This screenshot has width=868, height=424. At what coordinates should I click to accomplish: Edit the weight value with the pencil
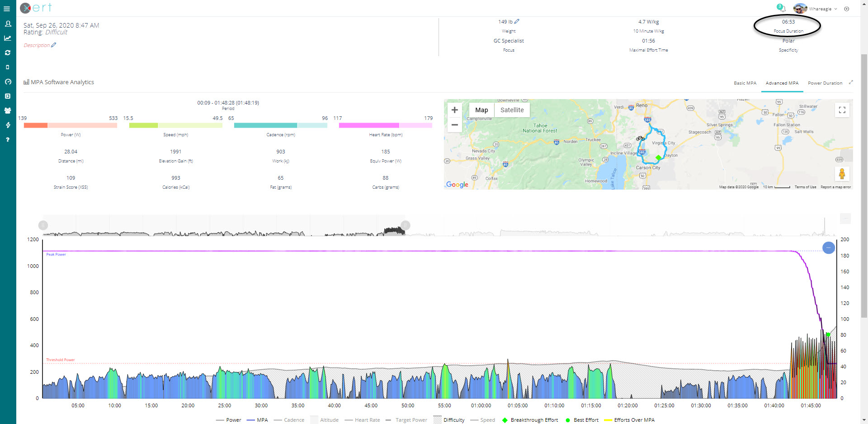(516, 21)
